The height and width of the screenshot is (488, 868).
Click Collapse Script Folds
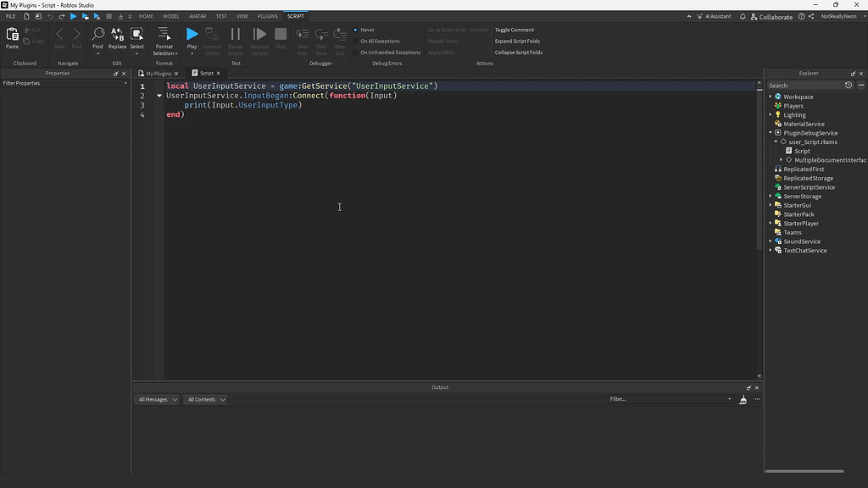[x=518, y=53]
